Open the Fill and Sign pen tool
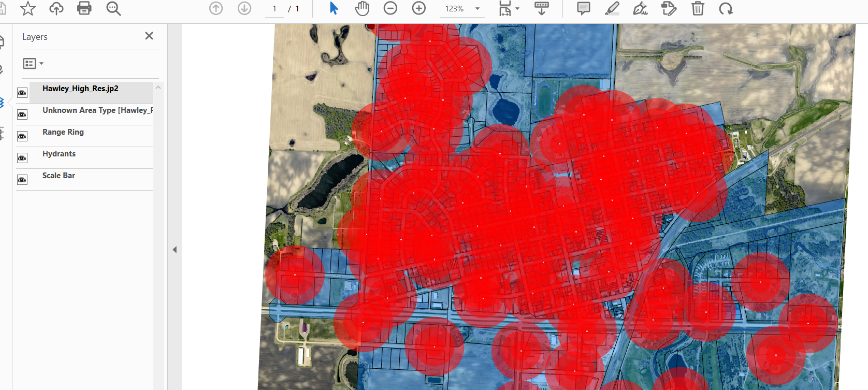The height and width of the screenshot is (390, 868). (641, 8)
